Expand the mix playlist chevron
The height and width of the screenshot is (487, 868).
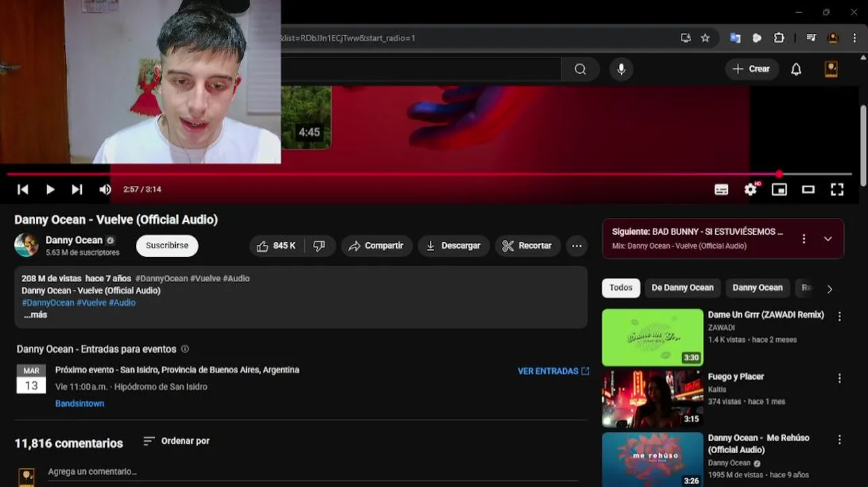[828, 239]
